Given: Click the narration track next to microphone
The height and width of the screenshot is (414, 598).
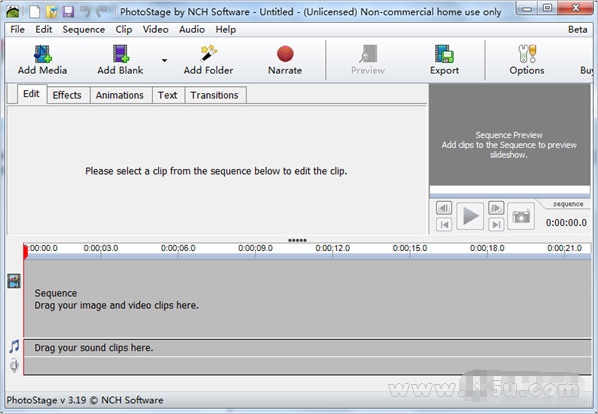Looking at the screenshot, I should pos(307,366).
